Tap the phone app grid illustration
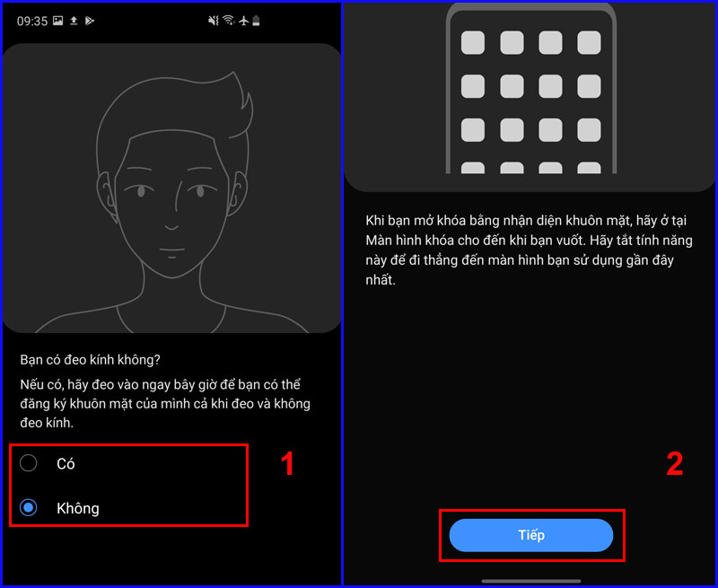Screen dimensions: 718x588 tap(531, 88)
